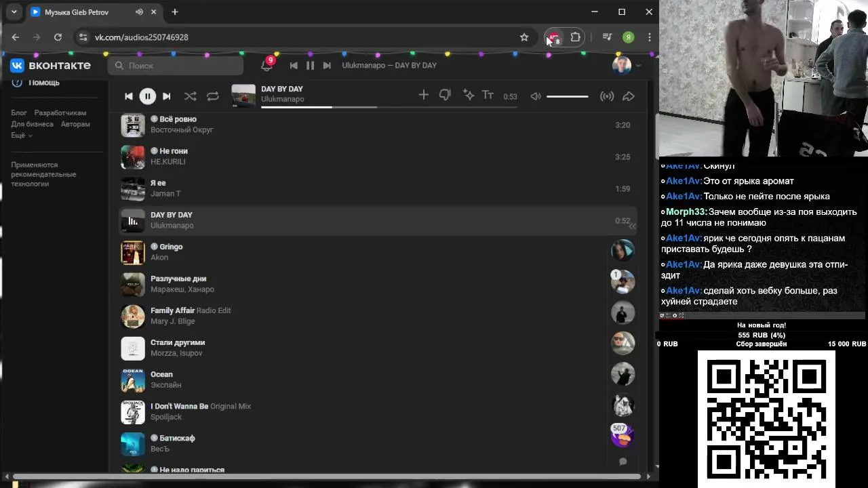Open artist link Ulukmanapo in track list
The height and width of the screenshot is (488, 868).
coord(172,226)
